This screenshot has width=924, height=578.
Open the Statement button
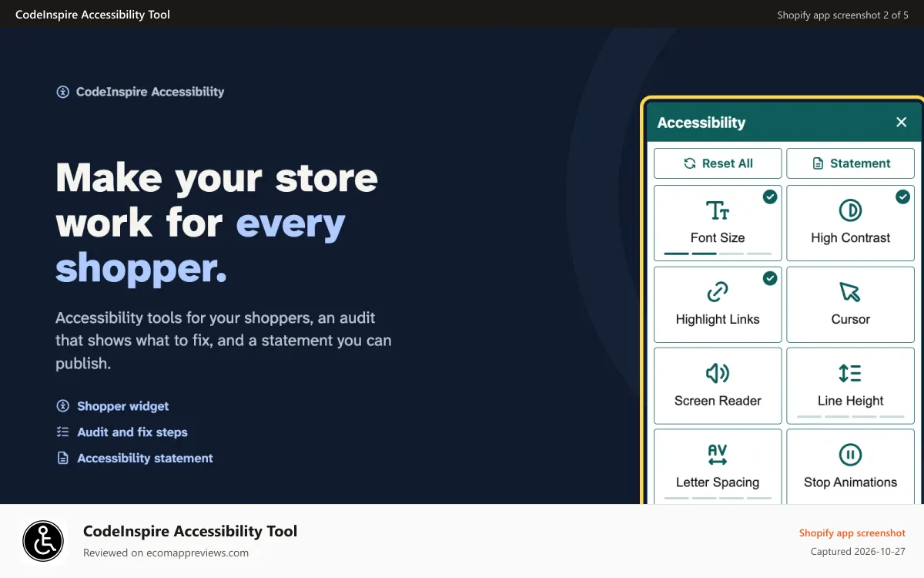click(x=851, y=163)
